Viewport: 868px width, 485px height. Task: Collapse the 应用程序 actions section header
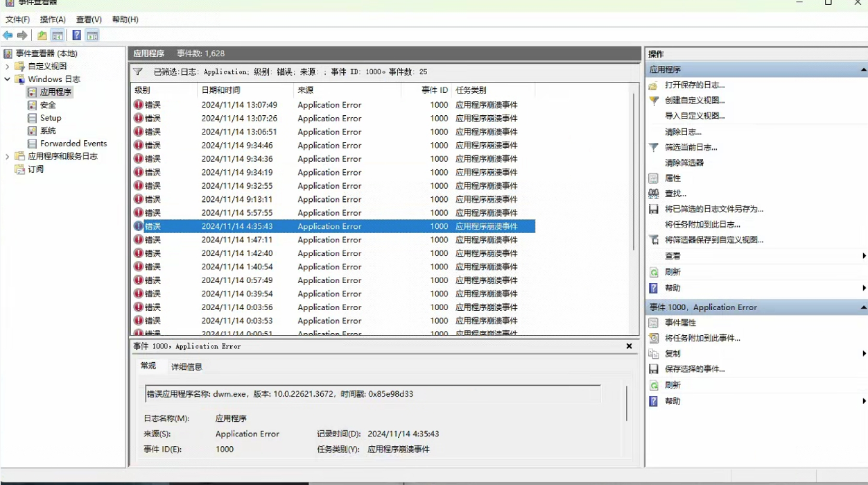pos(863,69)
